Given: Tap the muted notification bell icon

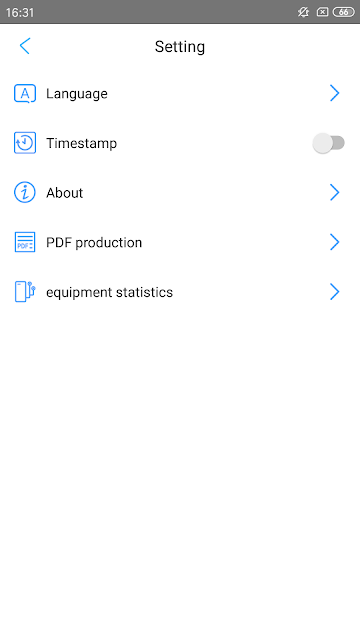Looking at the screenshot, I should [x=303, y=12].
